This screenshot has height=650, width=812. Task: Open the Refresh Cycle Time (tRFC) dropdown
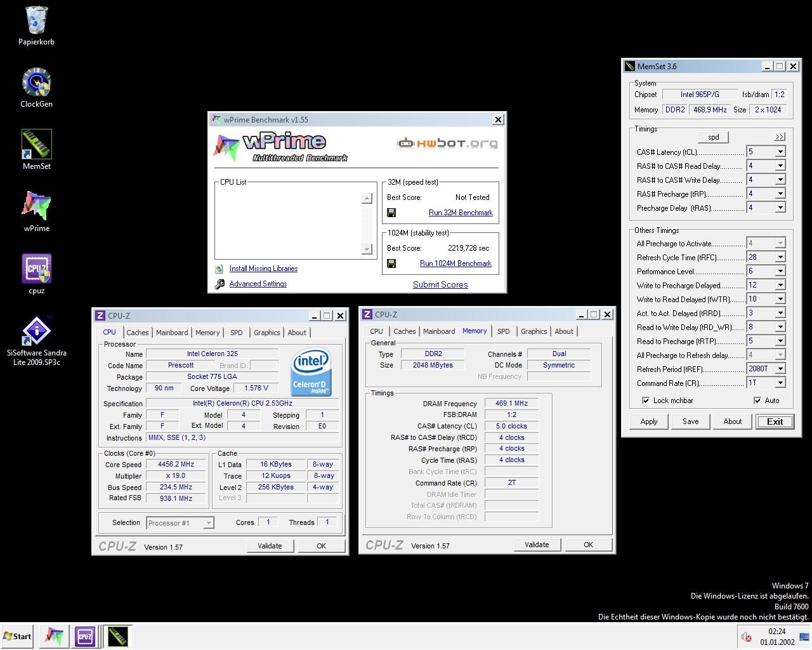click(x=780, y=257)
